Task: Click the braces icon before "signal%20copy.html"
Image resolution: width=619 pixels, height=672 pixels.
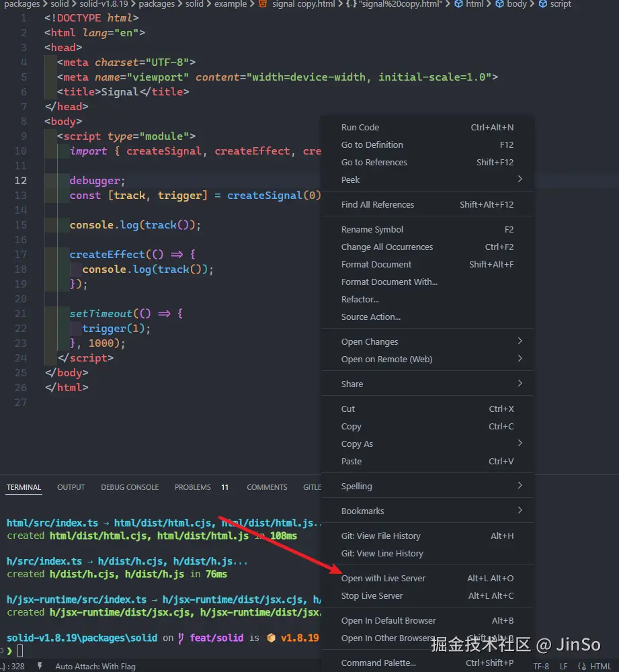Action: [x=351, y=4]
